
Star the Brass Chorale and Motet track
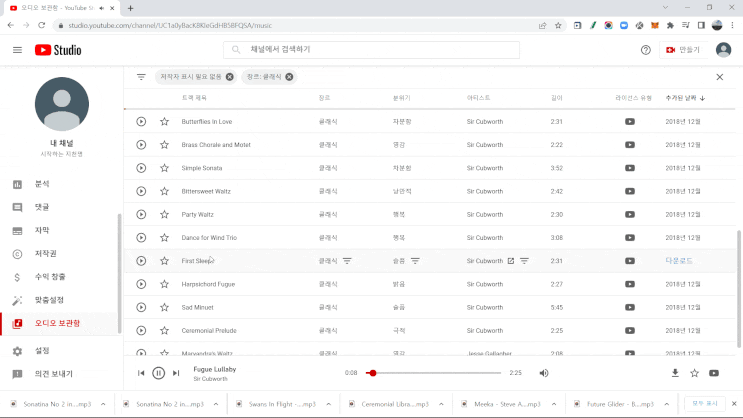164,145
